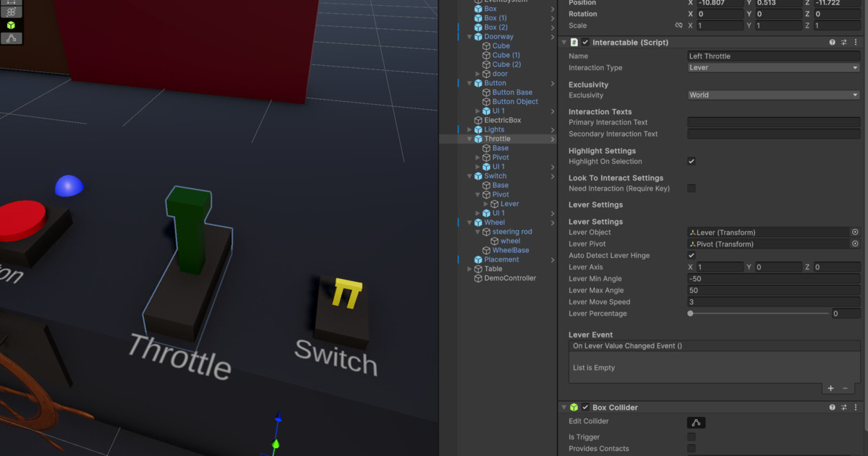Click the object picker icon for Lever Object
868x456 pixels.
(x=856, y=232)
